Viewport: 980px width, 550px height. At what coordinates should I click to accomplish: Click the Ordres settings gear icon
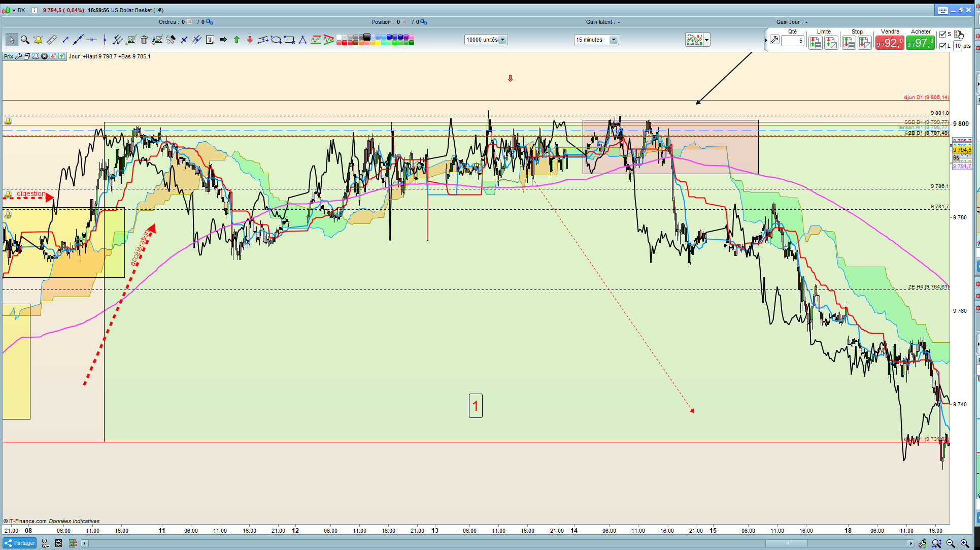point(210,22)
